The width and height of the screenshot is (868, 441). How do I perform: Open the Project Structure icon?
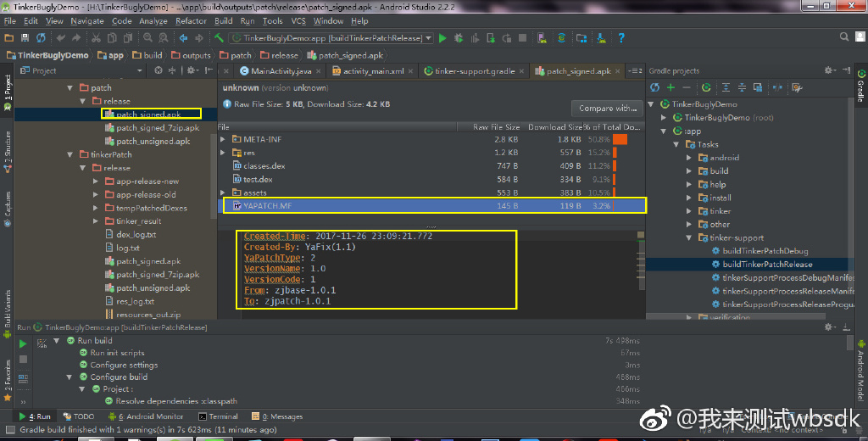coord(581,37)
